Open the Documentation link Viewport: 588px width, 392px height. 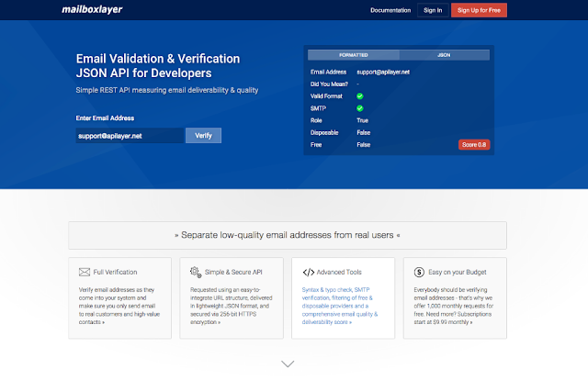pyautogui.click(x=390, y=10)
